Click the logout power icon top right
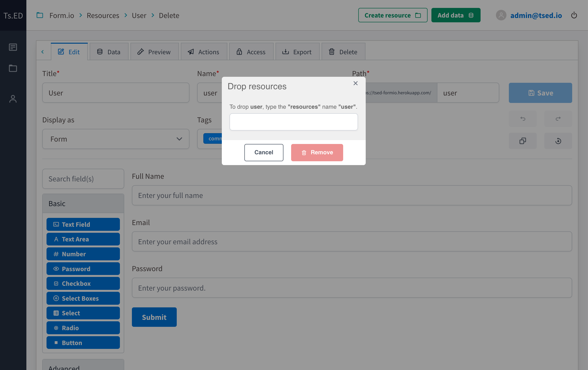This screenshot has width=588, height=370. [574, 15]
